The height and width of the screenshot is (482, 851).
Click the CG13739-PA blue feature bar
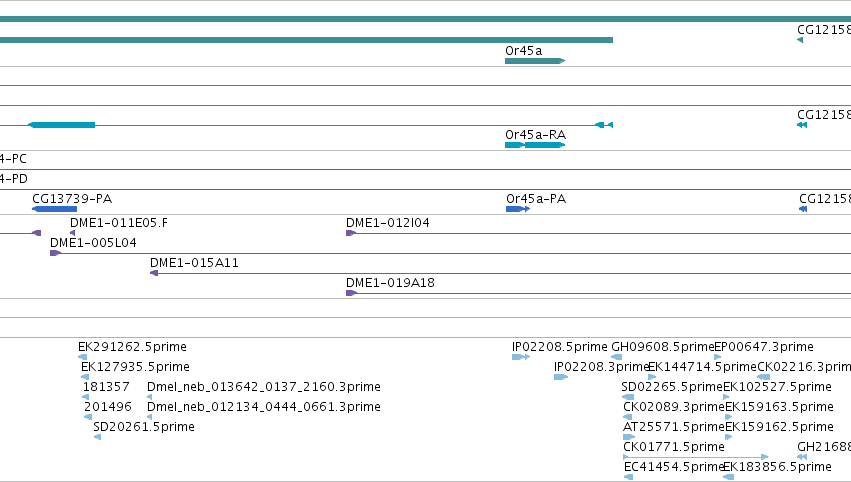click(x=54, y=209)
